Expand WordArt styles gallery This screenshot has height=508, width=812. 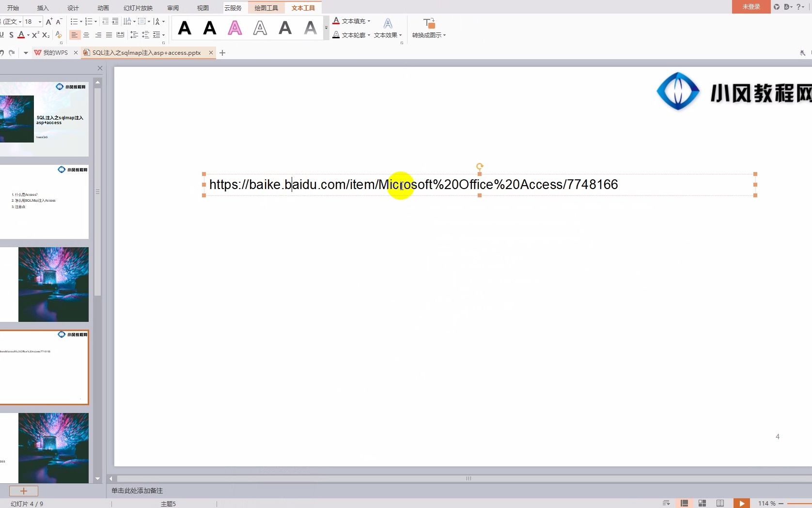pos(326,28)
